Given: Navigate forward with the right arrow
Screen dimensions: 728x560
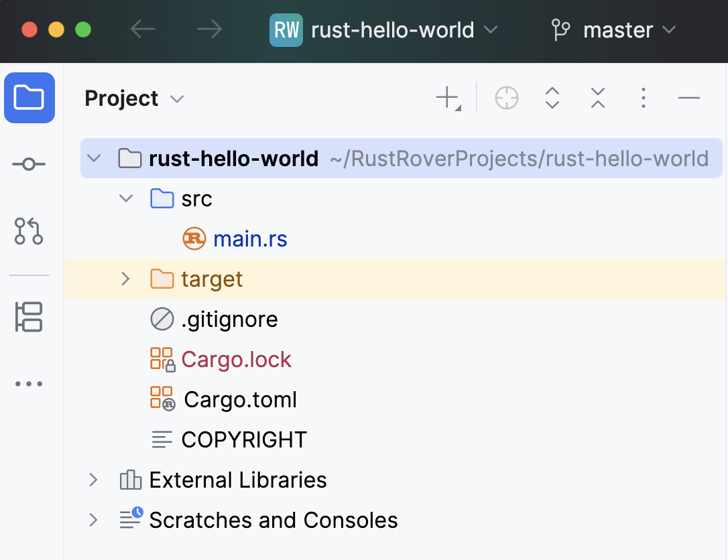Looking at the screenshot, I should click(x=209, y=29).
